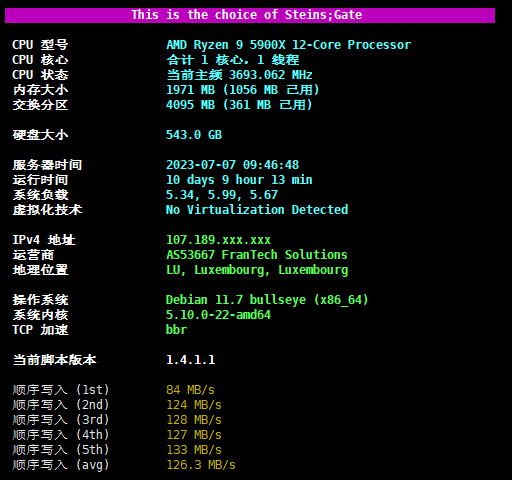Click script version 1.4.1.1

click(x=191, y=360)
